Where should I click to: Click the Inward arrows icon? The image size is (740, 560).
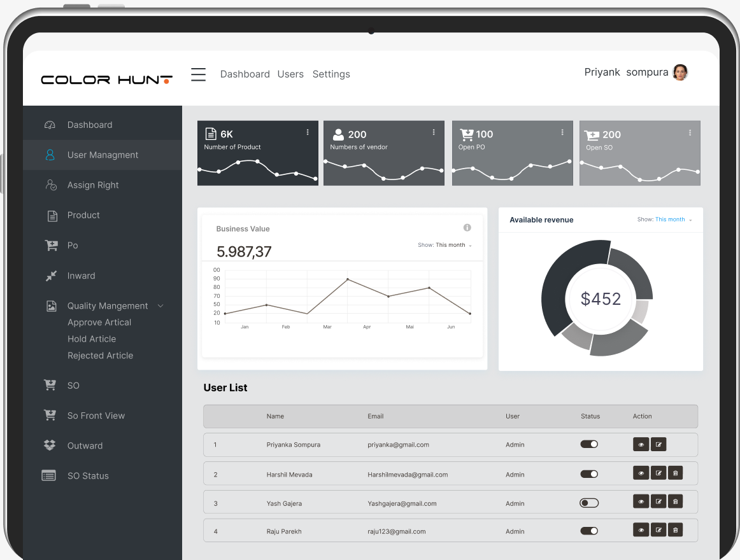click(51, 276)
